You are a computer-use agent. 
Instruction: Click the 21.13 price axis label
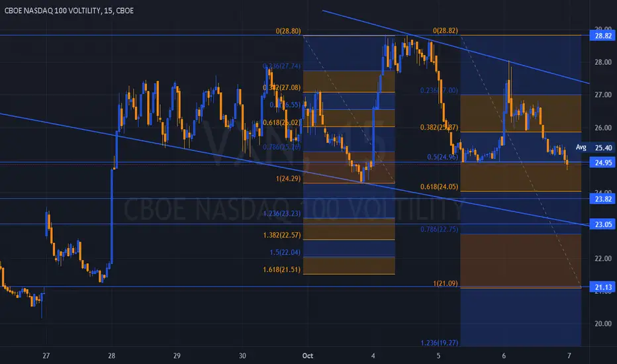[603, 287]
